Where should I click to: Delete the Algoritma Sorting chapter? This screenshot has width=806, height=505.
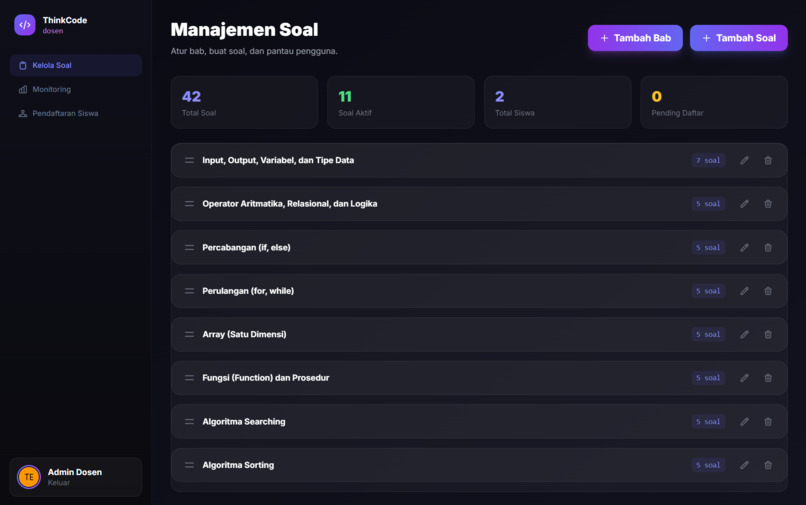point(768,465)
